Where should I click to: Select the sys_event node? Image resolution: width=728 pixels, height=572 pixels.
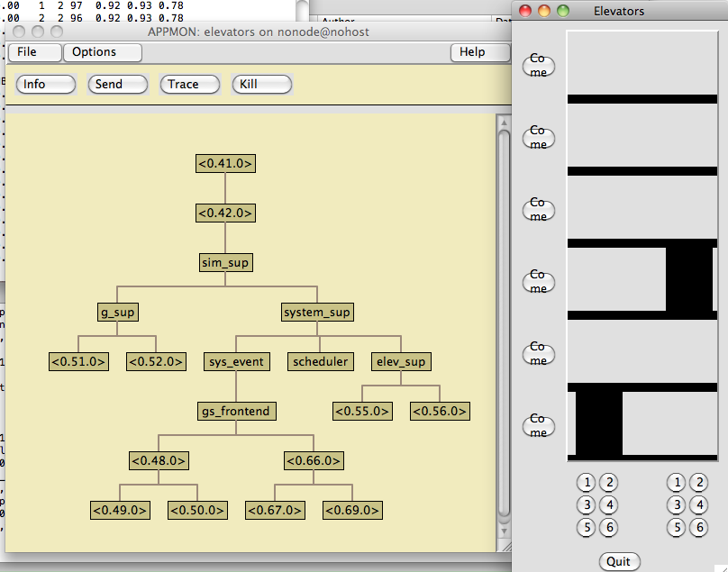pyautogui.click(x=236, y=362)
